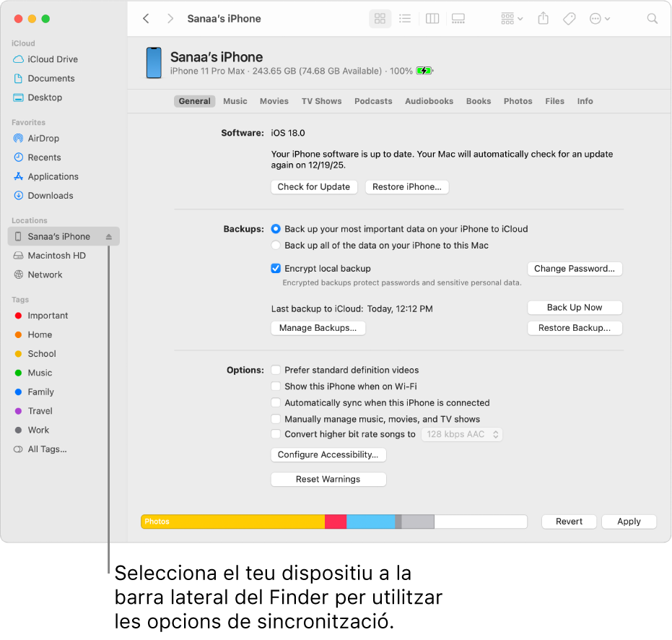Switch to the Photos tab
Image resolution: width=672 pixels, height=640 pixels.
point(518,101)
